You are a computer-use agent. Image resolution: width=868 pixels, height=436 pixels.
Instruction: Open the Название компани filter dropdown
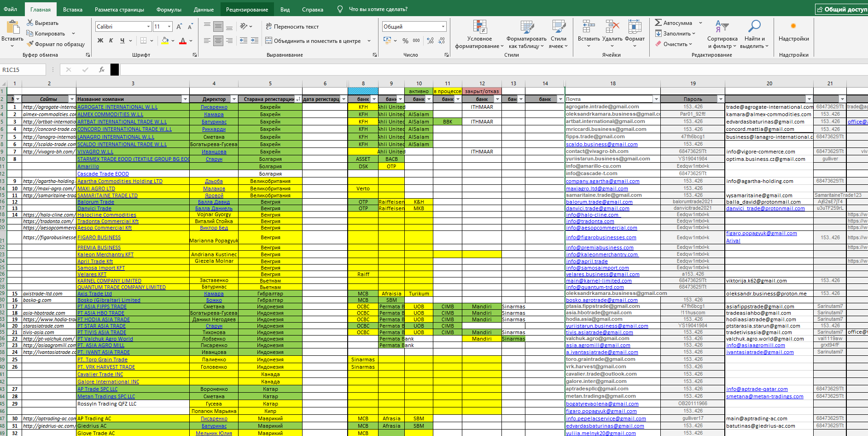(x=185, y=99)
